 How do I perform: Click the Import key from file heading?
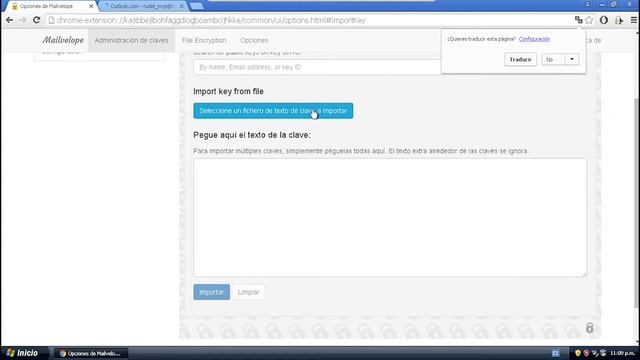click(x=229, y=91)
